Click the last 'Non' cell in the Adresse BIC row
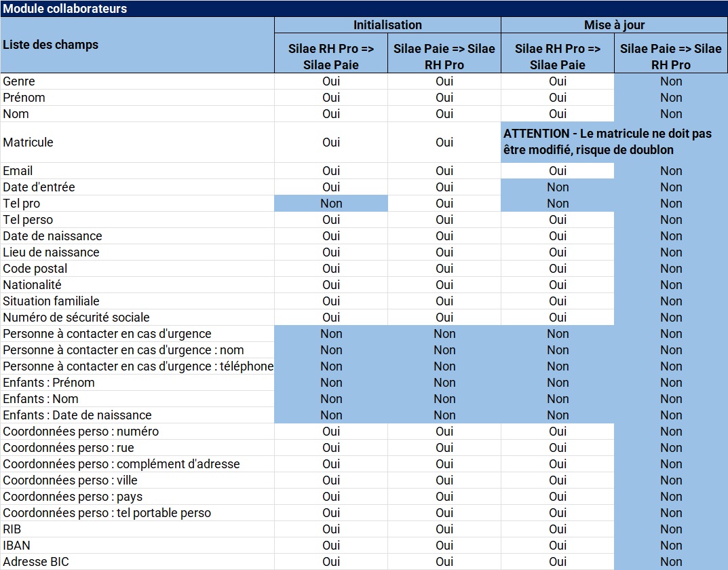The image size is (728, 570). (671, 562)
